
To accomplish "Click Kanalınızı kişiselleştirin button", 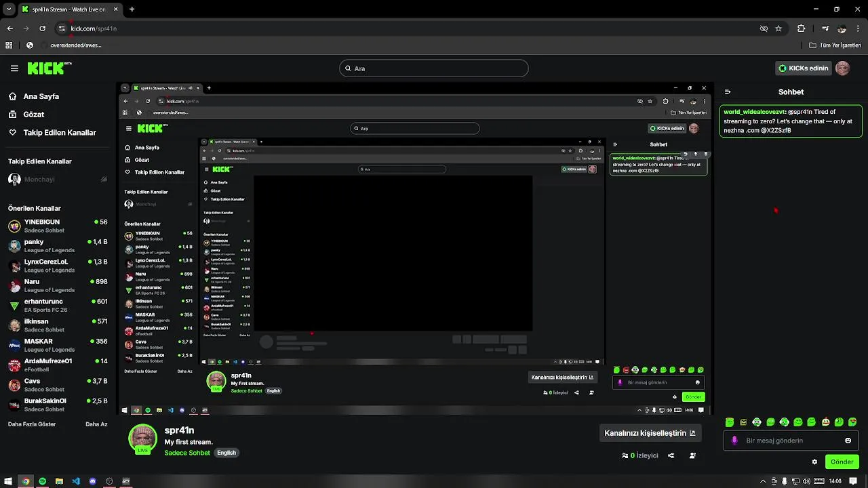I will (x=650, y=433).
